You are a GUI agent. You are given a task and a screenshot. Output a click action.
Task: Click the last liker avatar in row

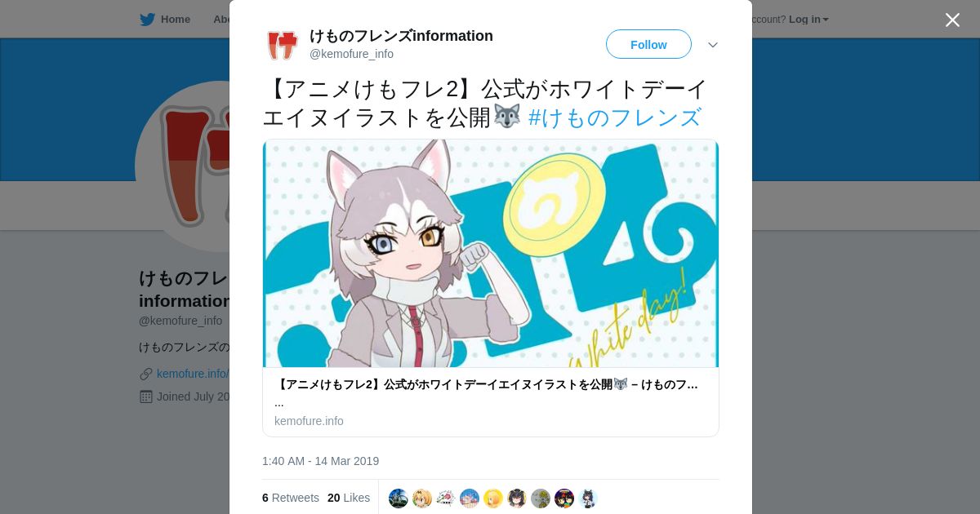coord(588,498)
